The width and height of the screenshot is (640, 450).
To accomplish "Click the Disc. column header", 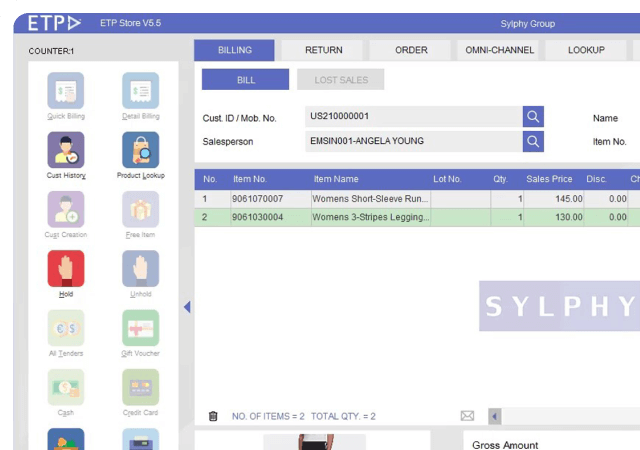I will (x=596, y=179).
